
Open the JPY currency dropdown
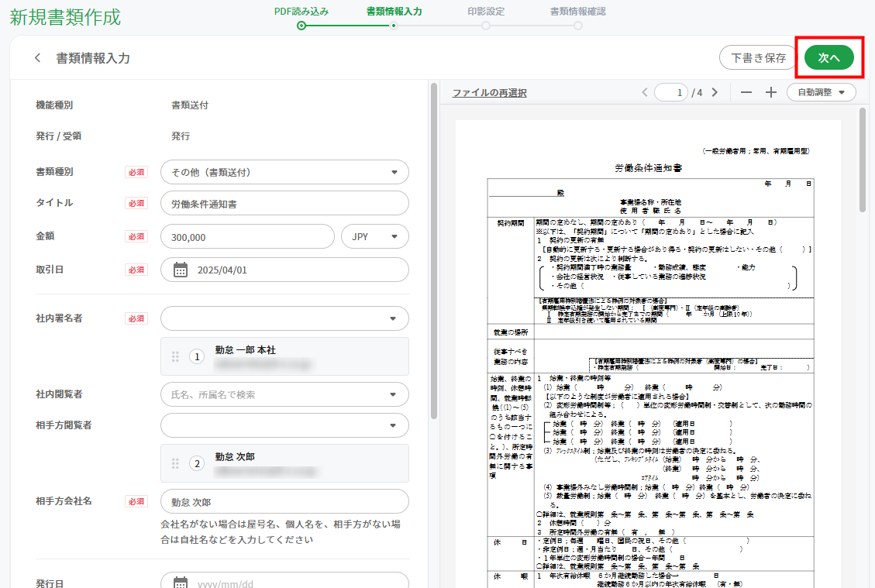pos(375,236)
